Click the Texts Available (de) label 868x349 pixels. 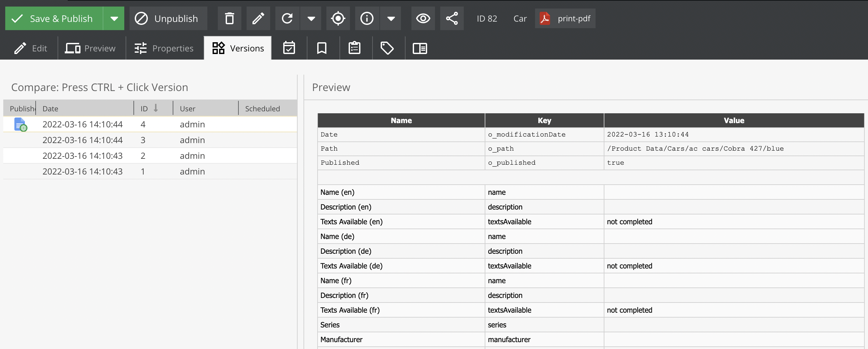[x=352, y=266]
